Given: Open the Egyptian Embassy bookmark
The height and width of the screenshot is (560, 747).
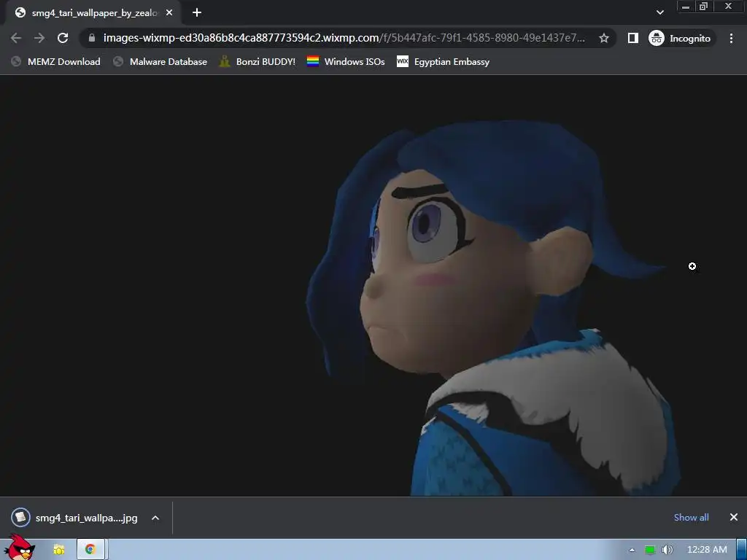Looking at the screenshot, I should point(443,62).
